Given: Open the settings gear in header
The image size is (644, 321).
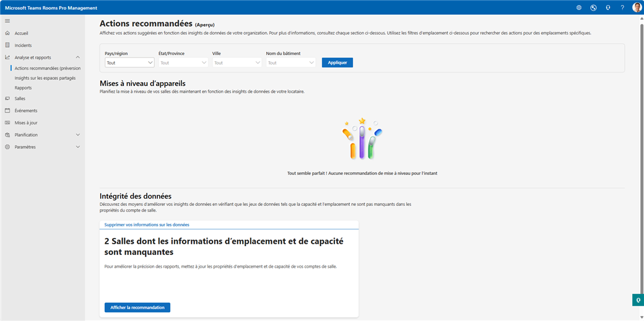Looking at the screenshot, I should click(x=579, y=7).
